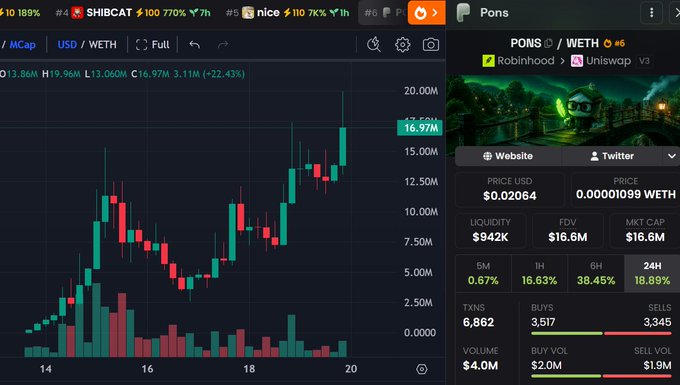Click the 20.00M price axis label

point(421,91)
